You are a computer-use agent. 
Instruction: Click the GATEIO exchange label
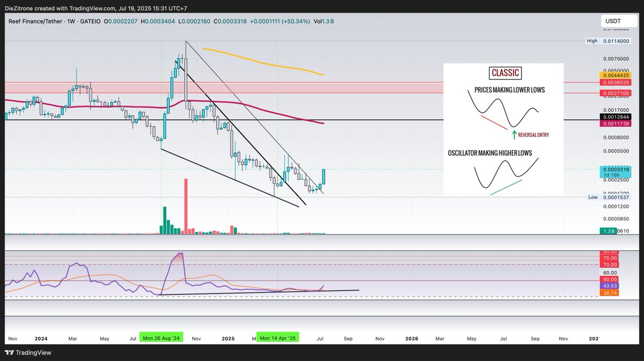pyautogui.click(x=91, y=21)
